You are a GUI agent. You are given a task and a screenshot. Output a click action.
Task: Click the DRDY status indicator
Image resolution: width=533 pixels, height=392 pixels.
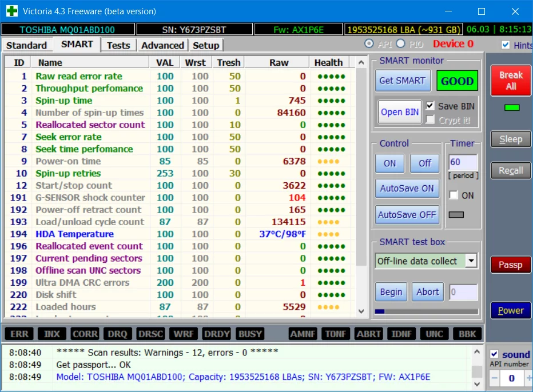(x=217, y=334)
